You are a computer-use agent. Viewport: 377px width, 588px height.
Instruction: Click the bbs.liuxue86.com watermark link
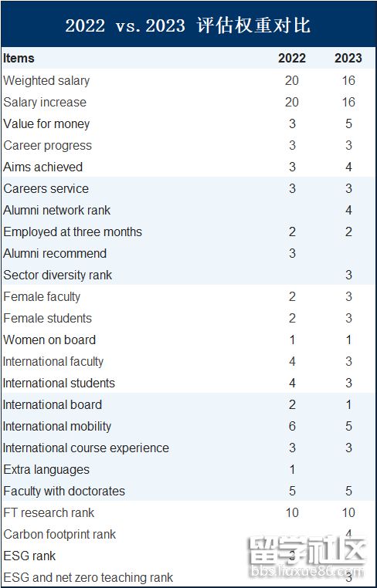(x=307, y=573)
